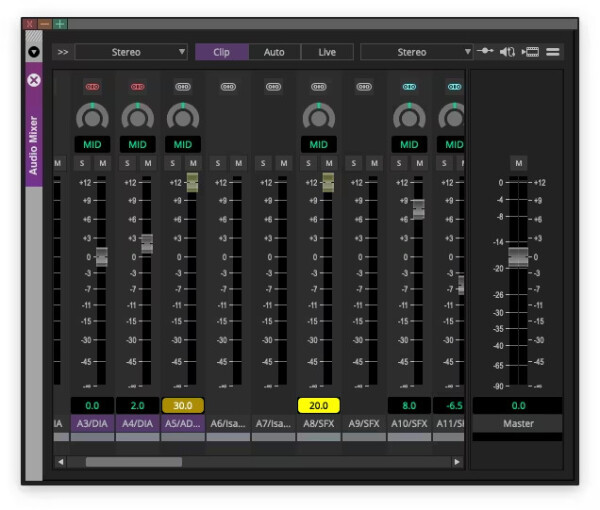
Task: Click the A8/SFX fader handle at +12
Action: (328, 182)
